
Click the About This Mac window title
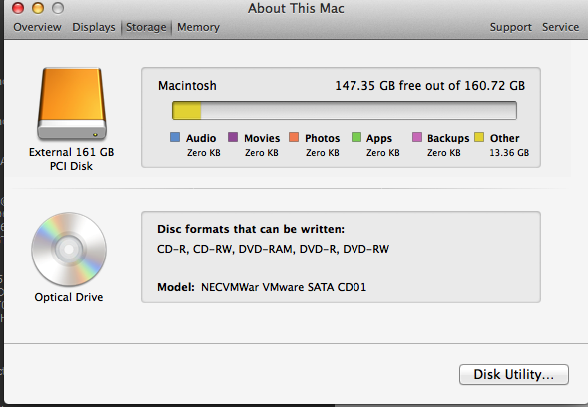click(296, 8)
